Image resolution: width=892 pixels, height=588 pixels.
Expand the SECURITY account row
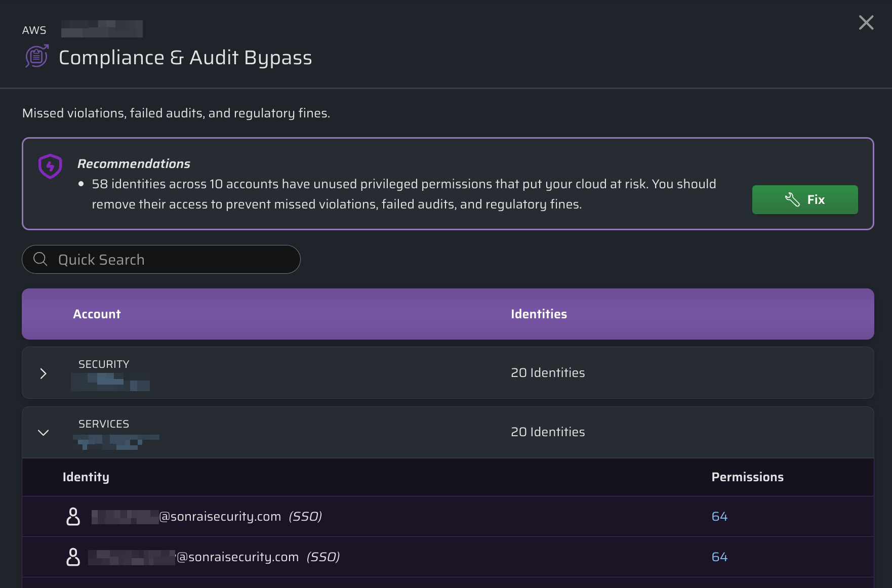(44, 373)
